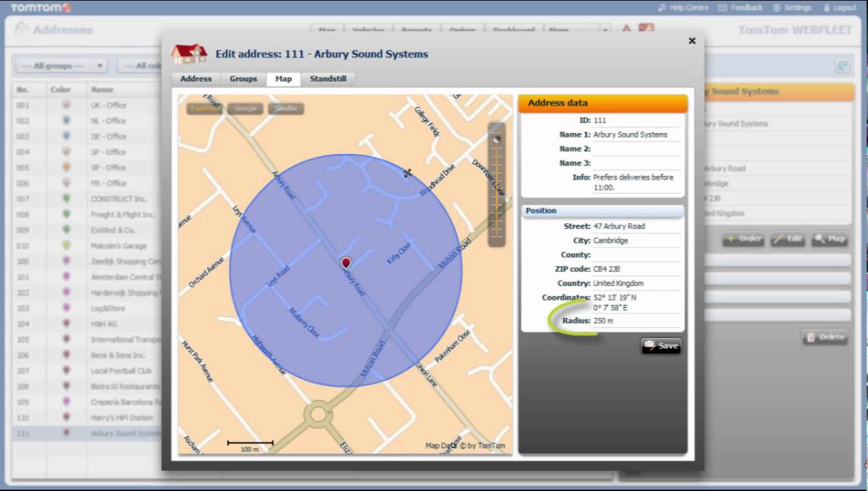
Task: Select the FR - Office row
Action: [88, 183]
